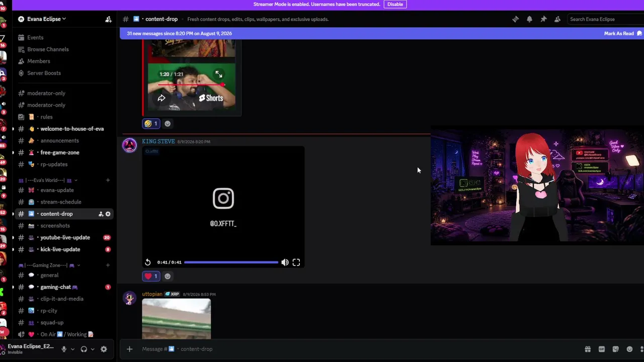
Task: Click the plus attachment button in message bar
Action: pos(129,349)
